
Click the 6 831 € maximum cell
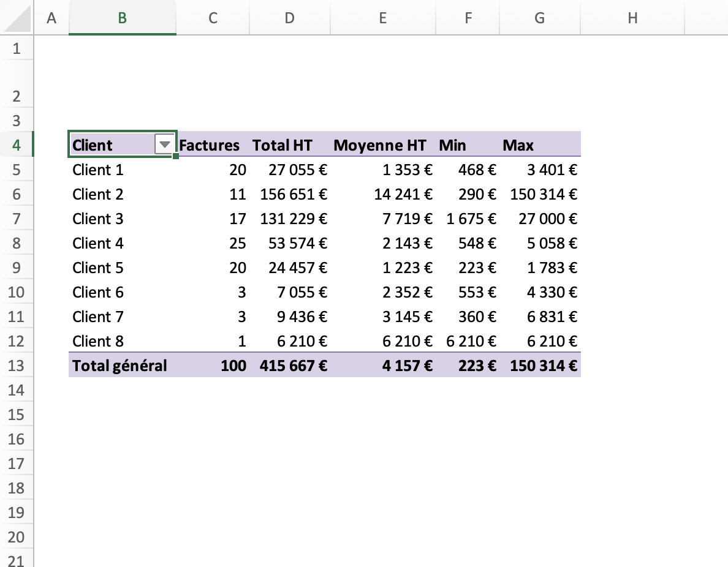click(x=539, y=317)
